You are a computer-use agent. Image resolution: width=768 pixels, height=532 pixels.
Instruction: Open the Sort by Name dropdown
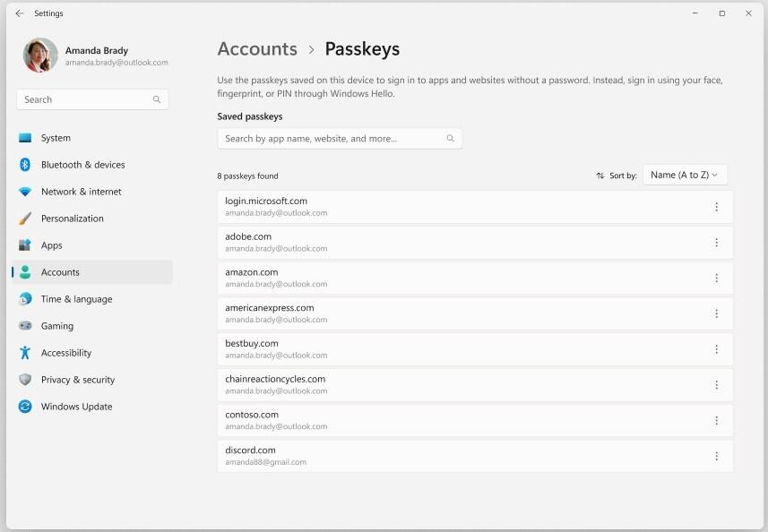[685, 176]
